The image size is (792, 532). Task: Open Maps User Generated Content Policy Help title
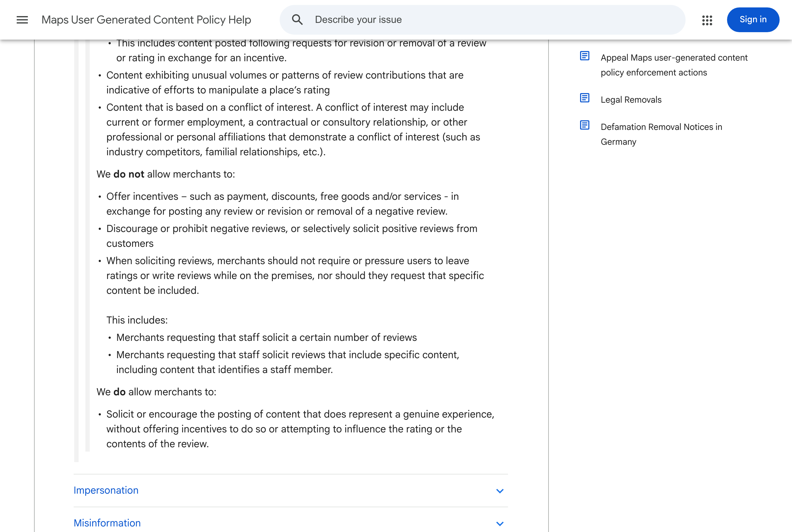[x=146, y=20]
